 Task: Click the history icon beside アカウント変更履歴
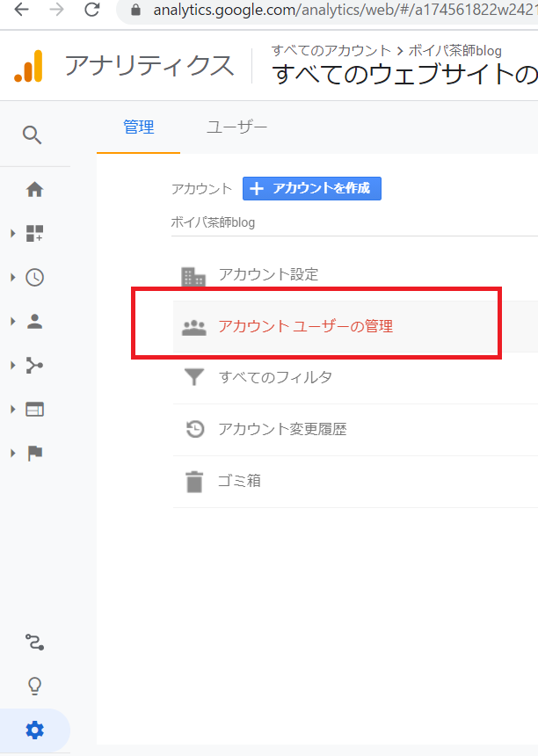coord(195,429)
